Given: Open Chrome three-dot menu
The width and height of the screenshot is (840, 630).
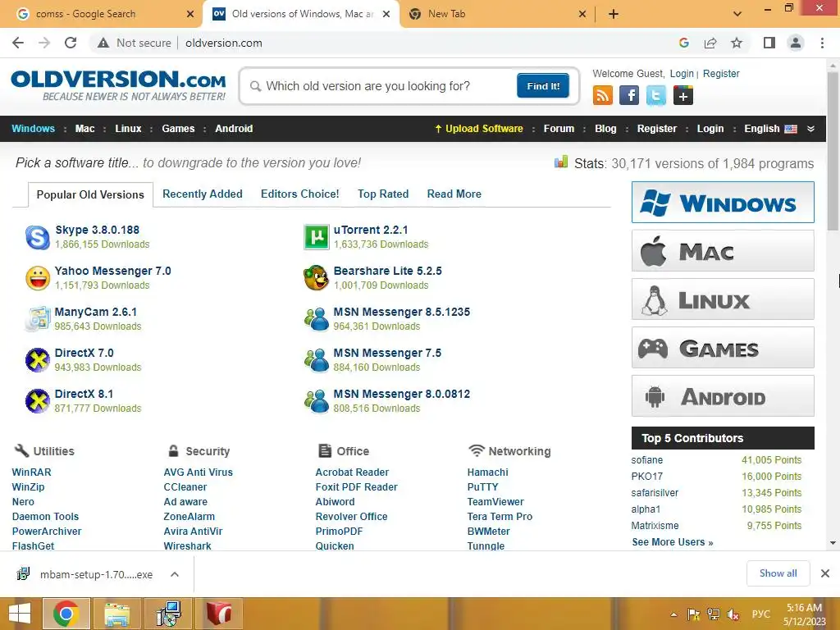Looking at the screenshot, I should tap(822, 43).
